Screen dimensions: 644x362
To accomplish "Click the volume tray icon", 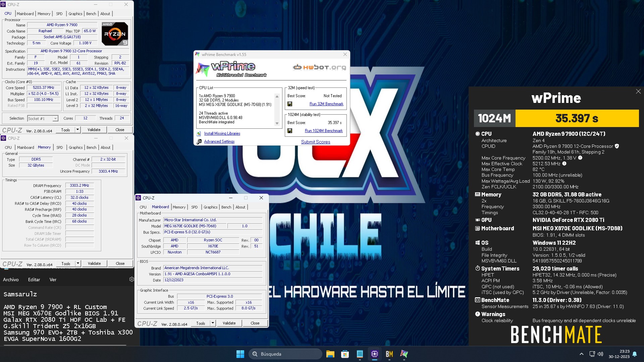I will [600, 354].
